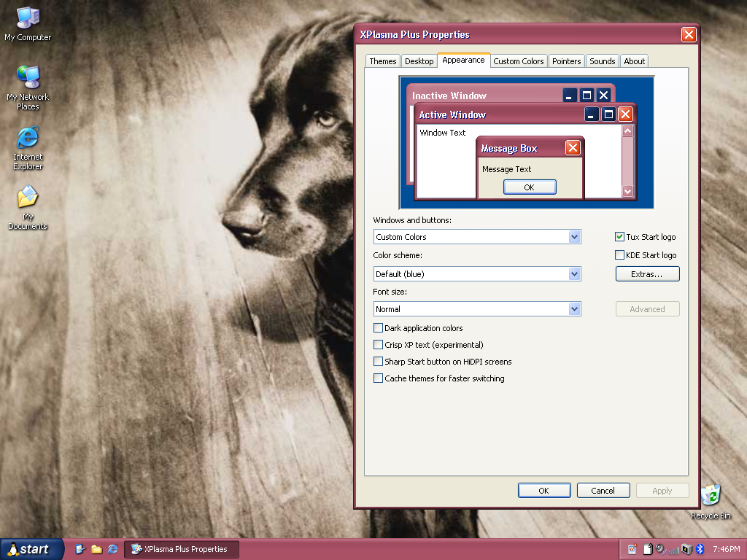Click OK in preview Message Box
The image size is (747, 560).
tap(530, 187)
